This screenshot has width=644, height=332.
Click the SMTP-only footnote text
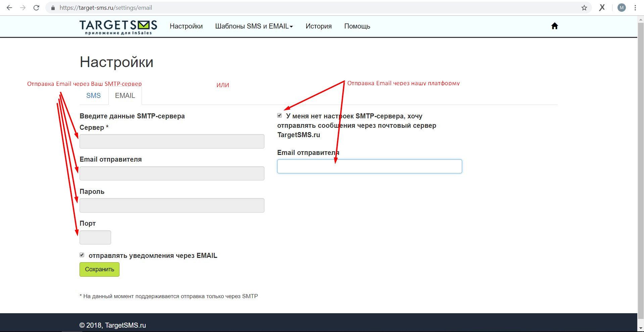tap(169, 296)
